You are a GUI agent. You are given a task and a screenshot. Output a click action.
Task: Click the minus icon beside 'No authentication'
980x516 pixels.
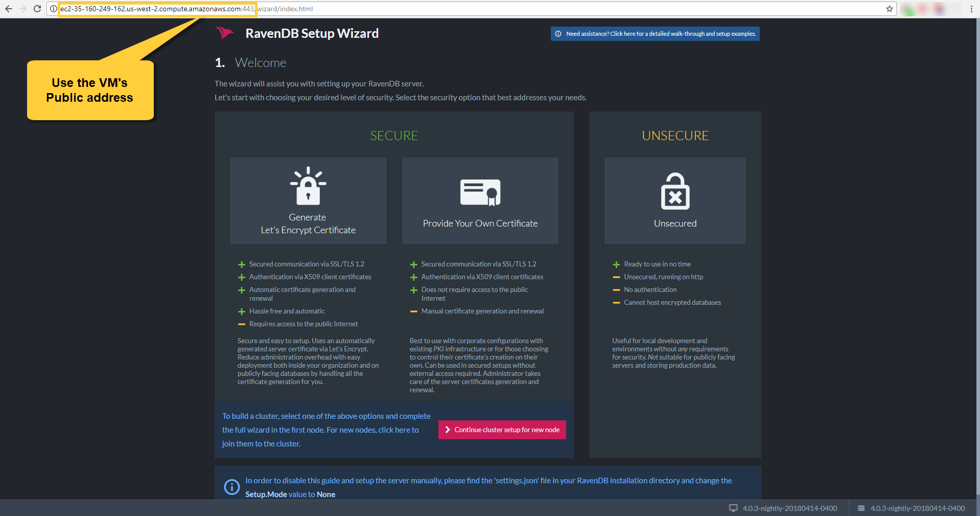(616, 290)
